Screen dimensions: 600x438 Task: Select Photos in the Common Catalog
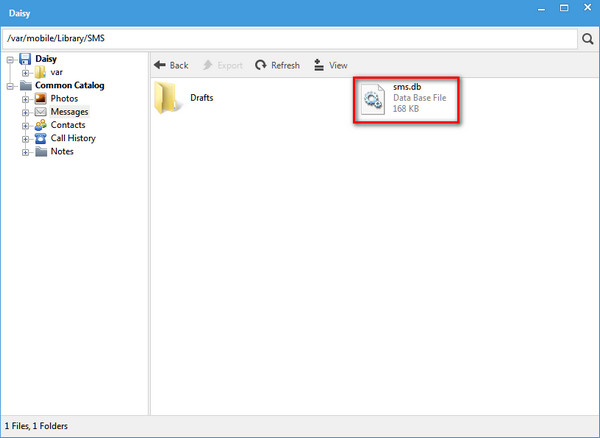coord(63,99)
